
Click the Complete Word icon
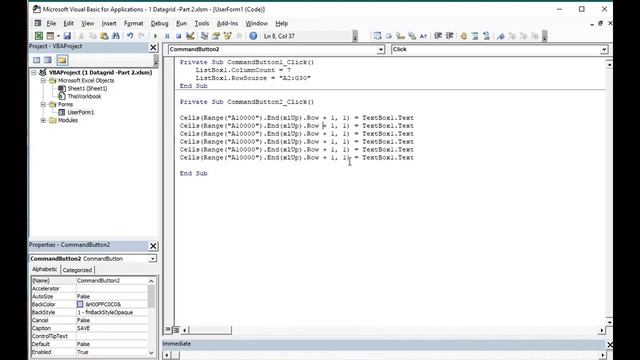pos(423,36)
